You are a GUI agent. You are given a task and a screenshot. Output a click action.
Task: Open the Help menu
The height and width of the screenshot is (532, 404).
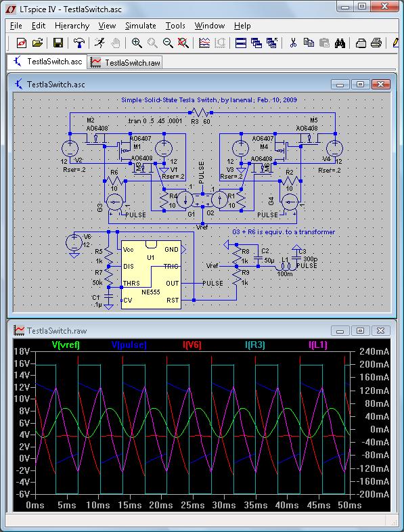tap(242, 26)
